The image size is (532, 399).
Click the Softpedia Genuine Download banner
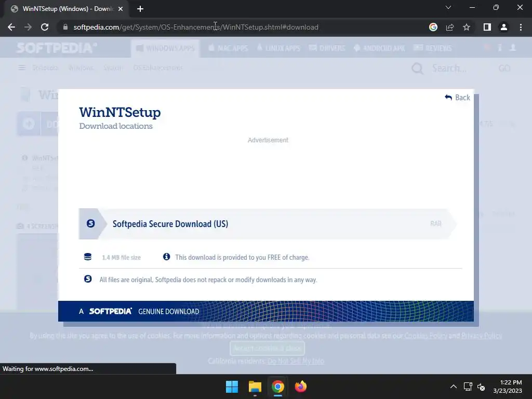coord(265,311)
